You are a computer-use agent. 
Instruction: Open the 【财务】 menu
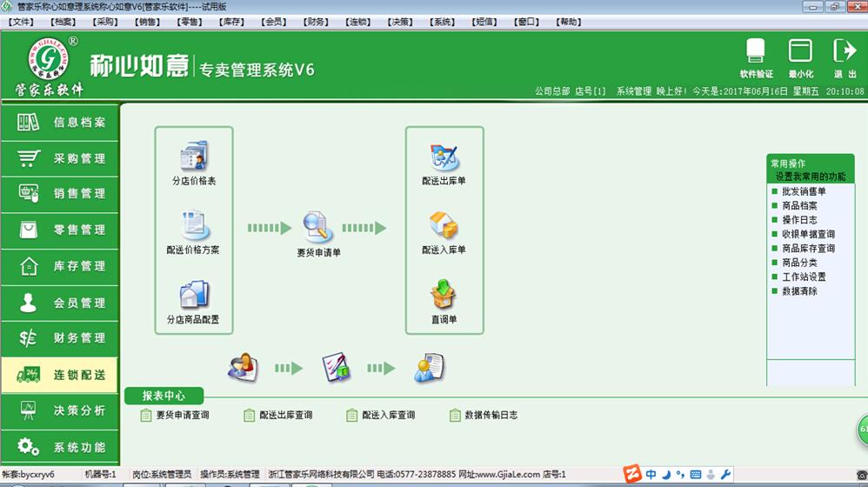pos(316,22)
